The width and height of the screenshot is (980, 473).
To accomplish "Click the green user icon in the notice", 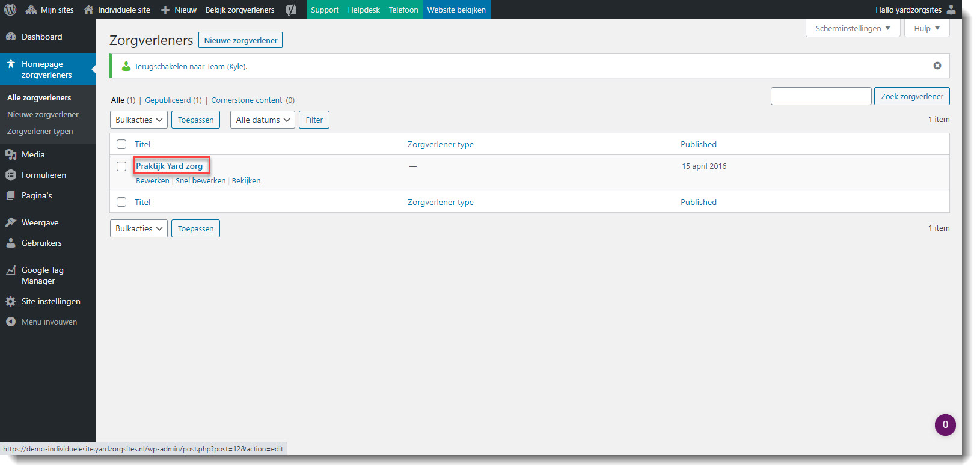I will (126, 66).
